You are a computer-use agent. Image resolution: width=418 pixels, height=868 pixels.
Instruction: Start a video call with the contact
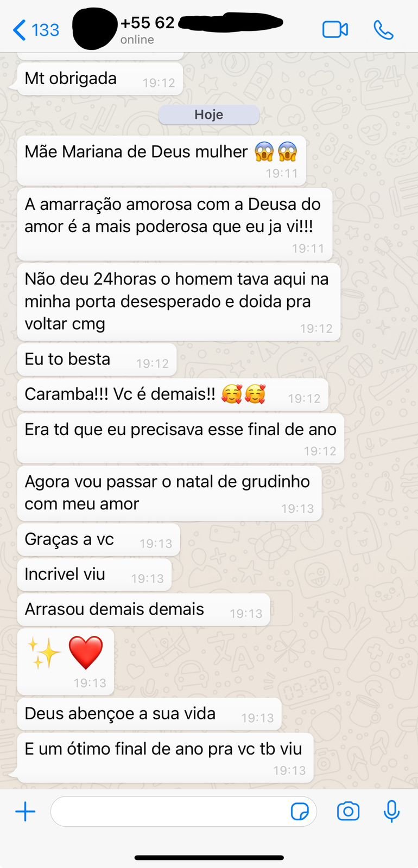[335, 29]
